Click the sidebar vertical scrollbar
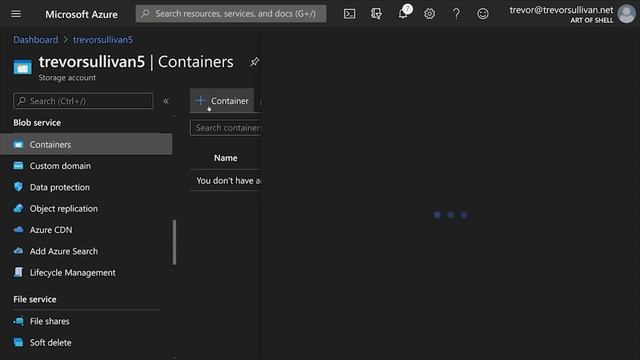The width and height of the screenshot is (640, 360). coord(174,242)
